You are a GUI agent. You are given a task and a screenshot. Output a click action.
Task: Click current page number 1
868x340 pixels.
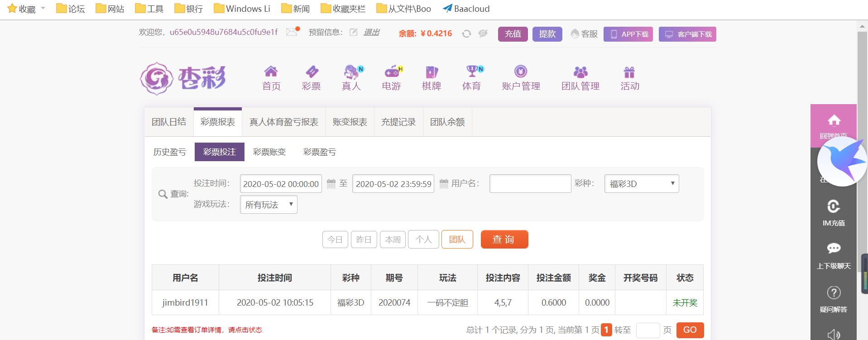606,330
